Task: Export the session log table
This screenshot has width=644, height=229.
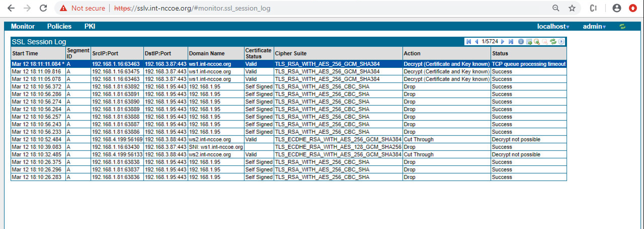Action: (529, 42)
